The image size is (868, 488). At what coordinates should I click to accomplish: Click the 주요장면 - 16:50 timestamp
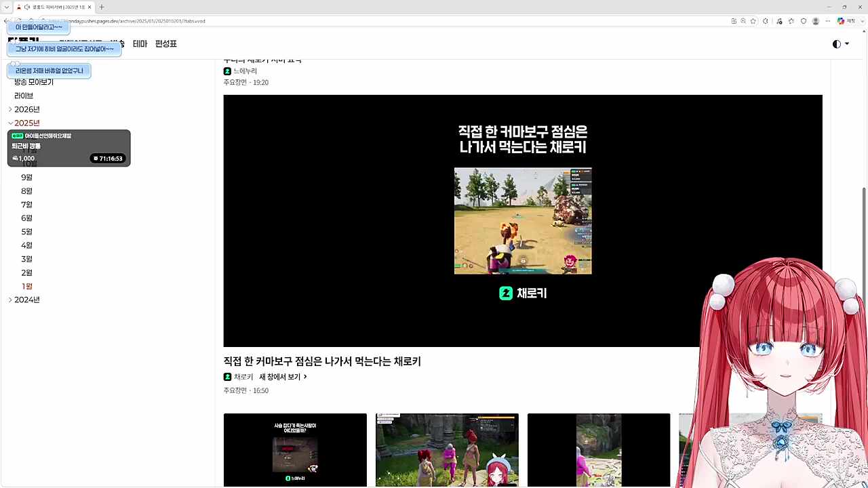click(x=246, y=391)
